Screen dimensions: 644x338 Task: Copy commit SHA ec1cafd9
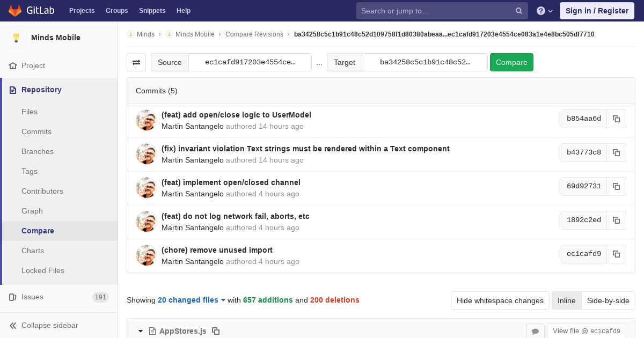616,254
